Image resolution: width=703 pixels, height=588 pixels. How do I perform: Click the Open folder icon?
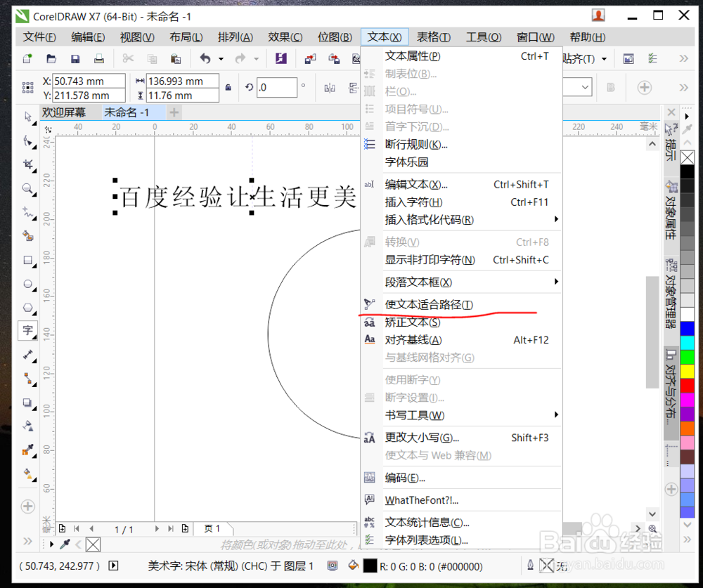pos(51,58)
